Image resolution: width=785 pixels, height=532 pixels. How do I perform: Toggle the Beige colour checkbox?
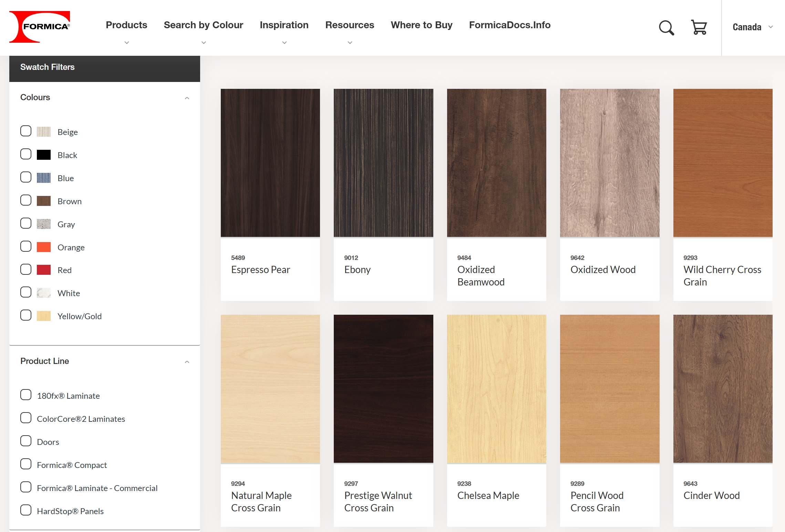26,131
